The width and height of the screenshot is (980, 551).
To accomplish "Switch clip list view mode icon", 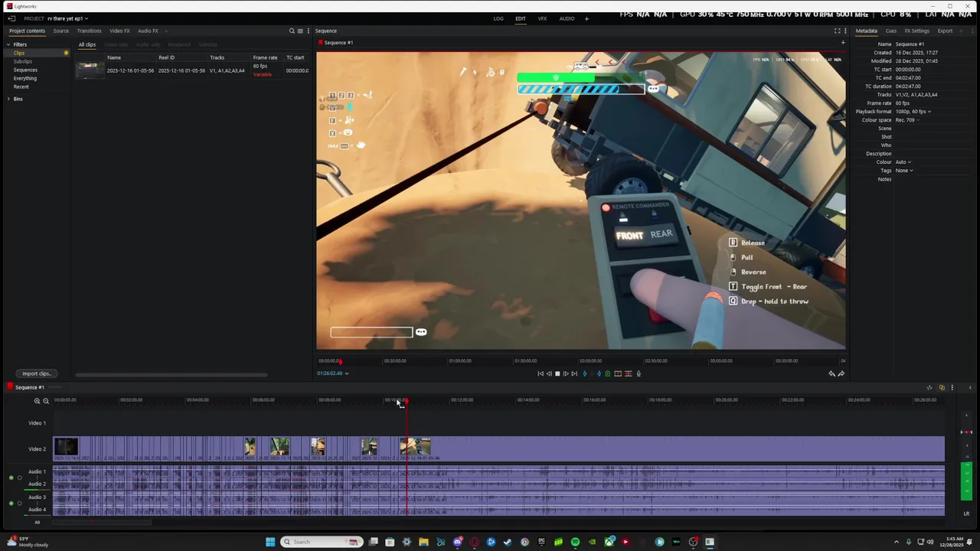I will (300, 31).
